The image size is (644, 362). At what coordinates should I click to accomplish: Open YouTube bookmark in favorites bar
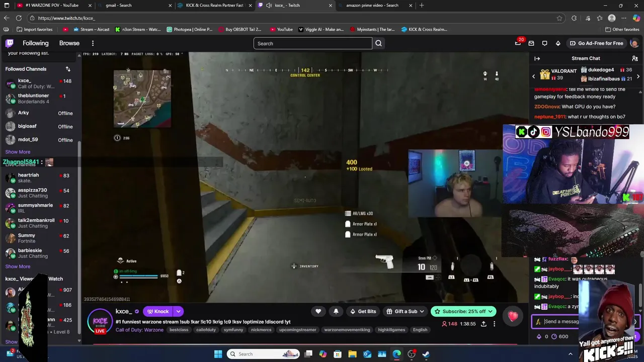(281, 29)
